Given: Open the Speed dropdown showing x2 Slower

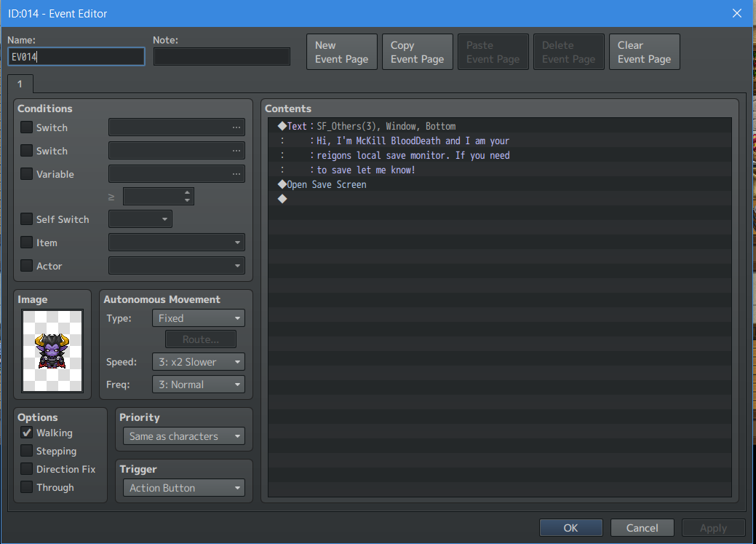Looking at the screenshot, I should 198,361.
